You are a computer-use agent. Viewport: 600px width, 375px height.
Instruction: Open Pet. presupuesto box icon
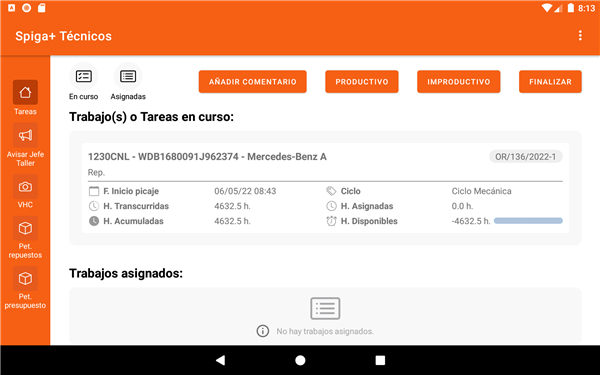pyautogui.click(x=25, y=279)
